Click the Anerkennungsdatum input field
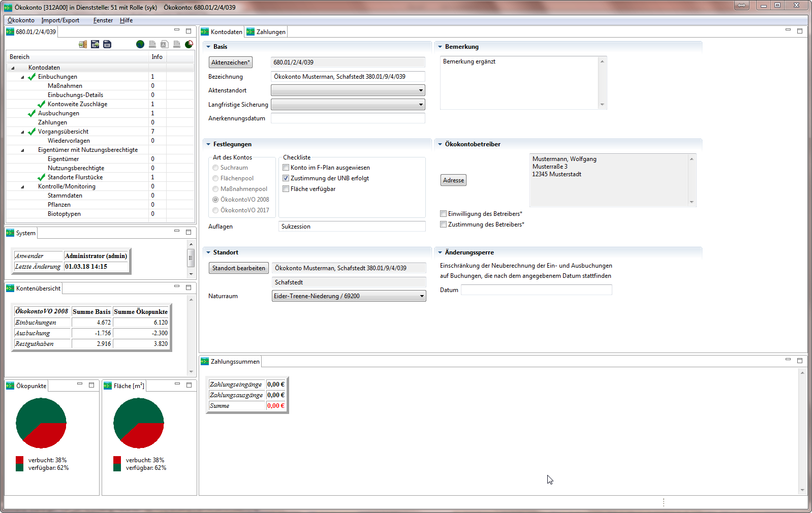 tap(348, 118)
